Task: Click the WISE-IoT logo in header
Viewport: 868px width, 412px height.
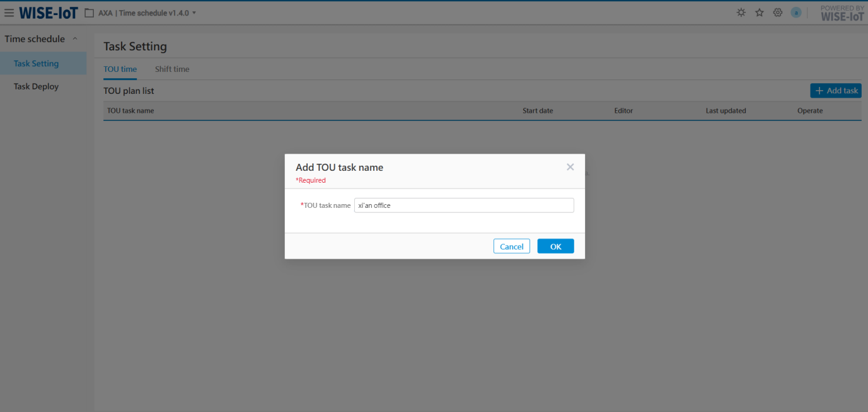Action: pyautogui.click(x=49, y=13)
